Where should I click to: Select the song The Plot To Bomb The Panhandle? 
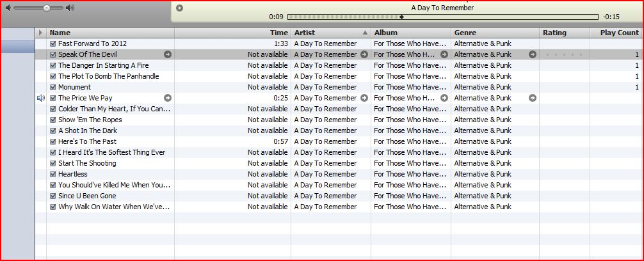tap(108, 76)
